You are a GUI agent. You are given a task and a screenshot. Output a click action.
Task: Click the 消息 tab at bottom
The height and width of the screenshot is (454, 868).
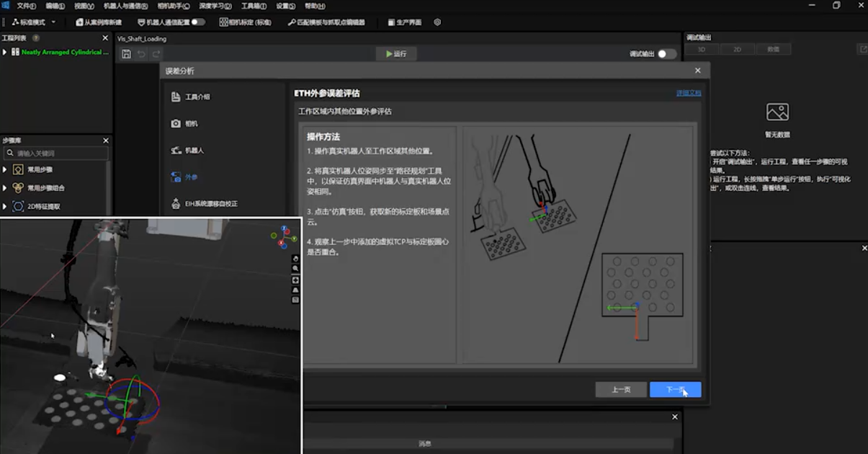[425, 444]
